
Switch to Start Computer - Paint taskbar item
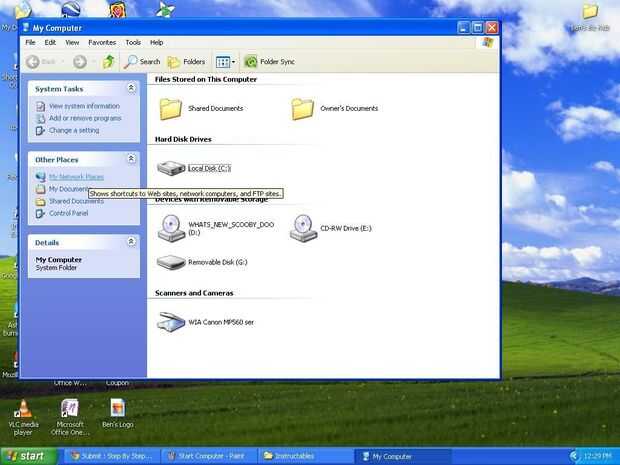[x=208, y=456]
